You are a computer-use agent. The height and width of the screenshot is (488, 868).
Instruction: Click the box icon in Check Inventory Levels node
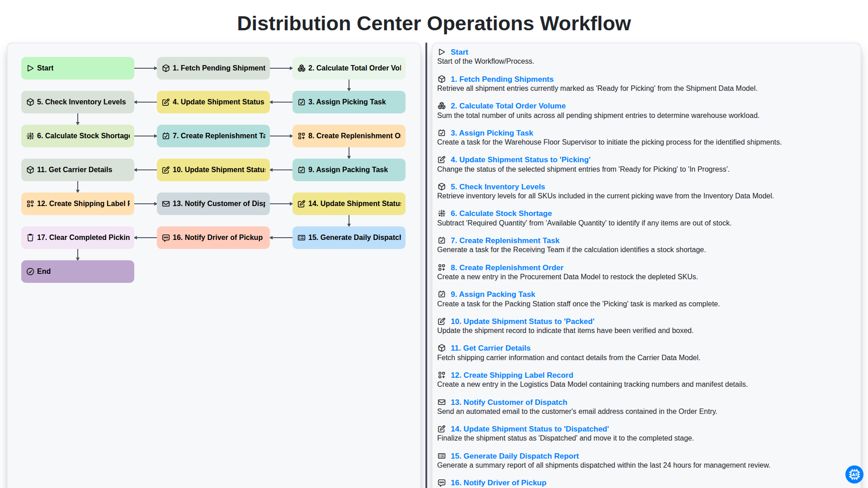pos(30,102)
